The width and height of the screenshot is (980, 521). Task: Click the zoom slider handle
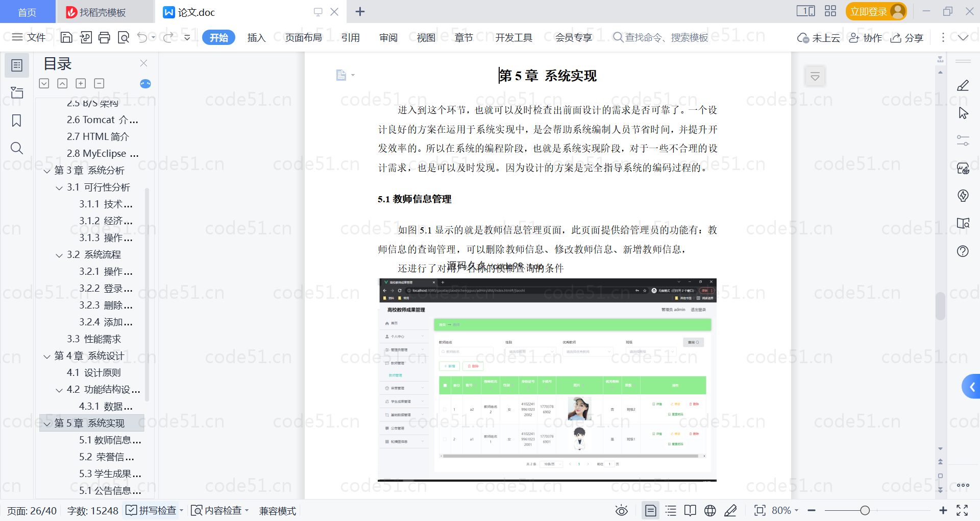(x=865, y=510)
